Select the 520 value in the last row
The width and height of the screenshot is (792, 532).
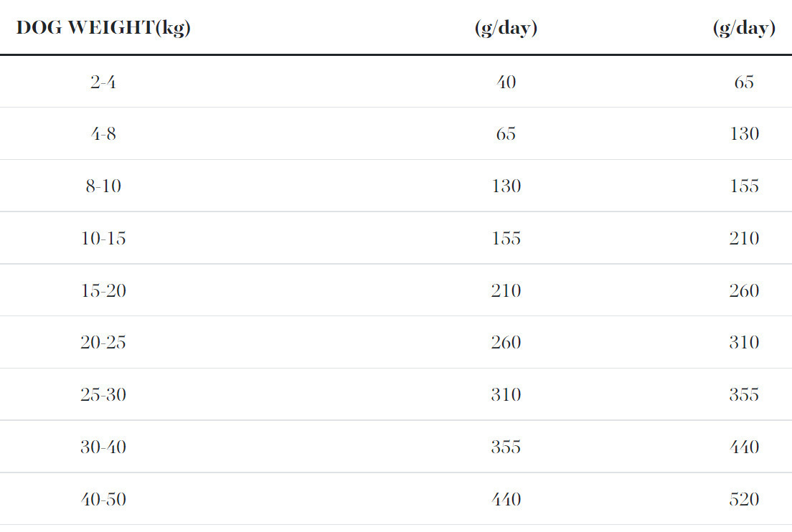click(744, 500)
